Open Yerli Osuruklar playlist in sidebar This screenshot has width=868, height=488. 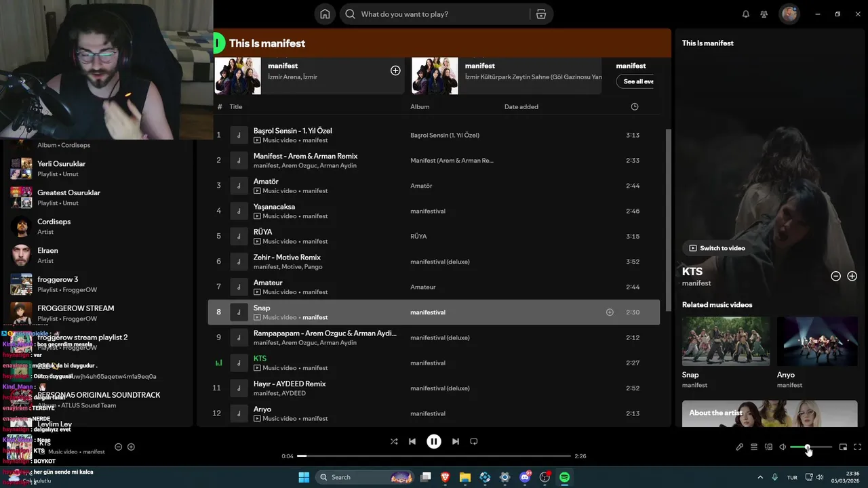pos(98,168)
